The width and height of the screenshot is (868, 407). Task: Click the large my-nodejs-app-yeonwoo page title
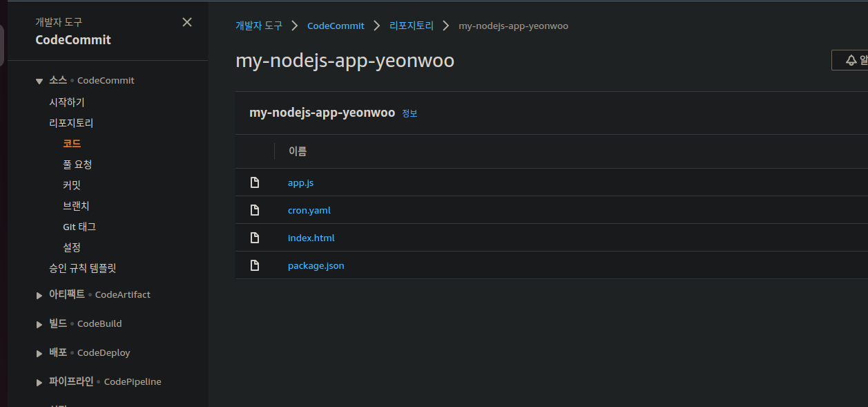[345, 61]
